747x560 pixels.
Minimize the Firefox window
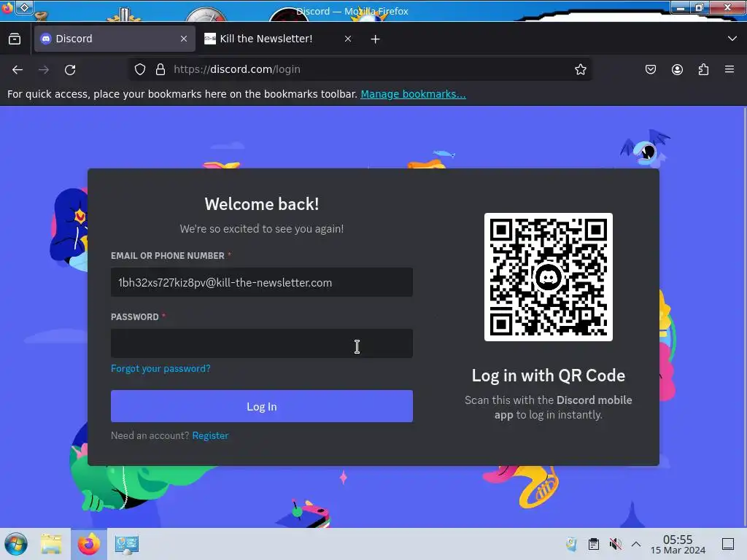pyautogui.click(x=681, y=7)
